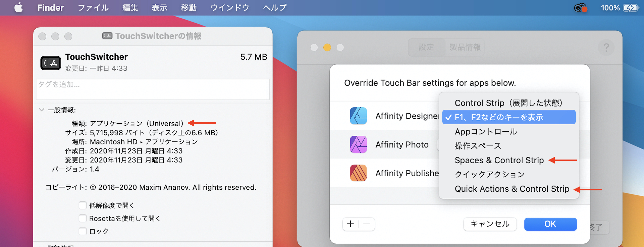This screenshot has width=644, height=247.
Task: Collapse the 一般情報 section
Action: (42, 110)
